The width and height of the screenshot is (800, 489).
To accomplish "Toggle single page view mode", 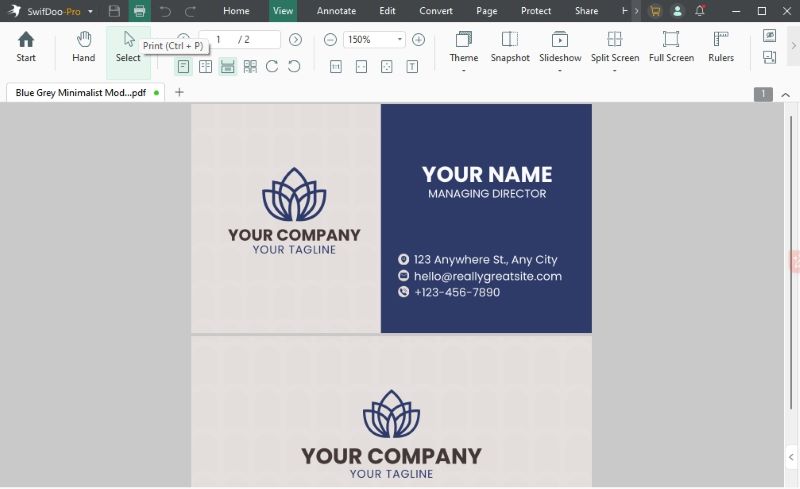I will (x=183, y=66).
